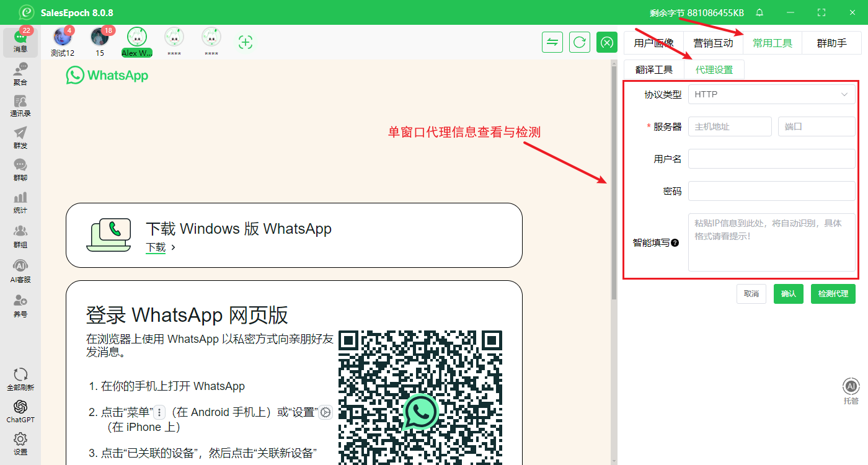Open the 代理设置 sub-tab
This screenshot has height=465, width=868.
click(x=714, y=69)
